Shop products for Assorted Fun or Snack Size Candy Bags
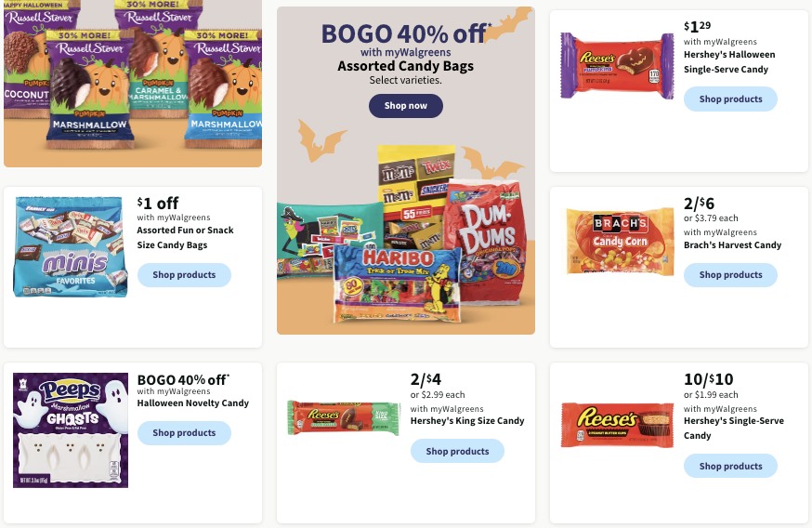Screen dimensions: 812x528 click(184, 274)
